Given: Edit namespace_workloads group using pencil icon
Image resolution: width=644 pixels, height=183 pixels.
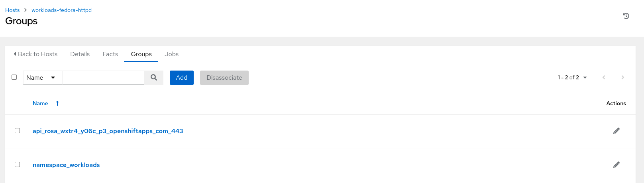Looking at the screenshot, I should coord(617,165).
